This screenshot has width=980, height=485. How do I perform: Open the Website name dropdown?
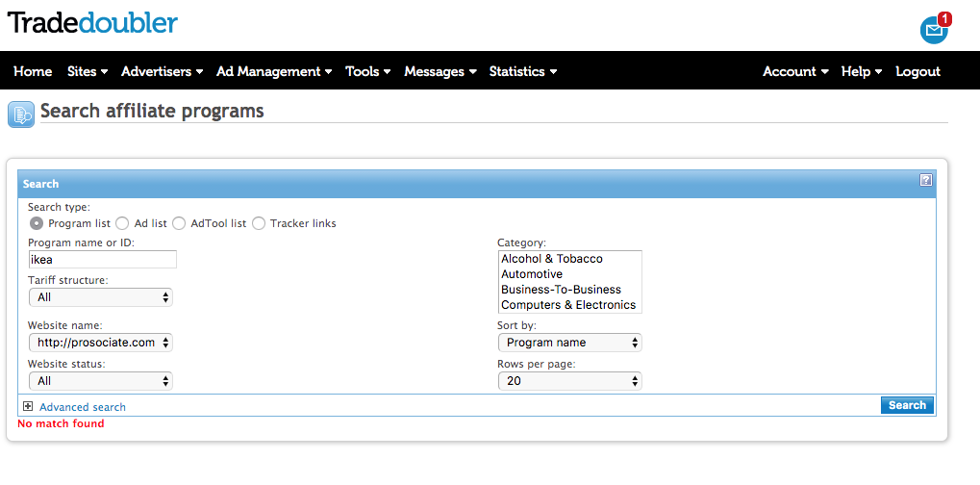click(100, 343)
